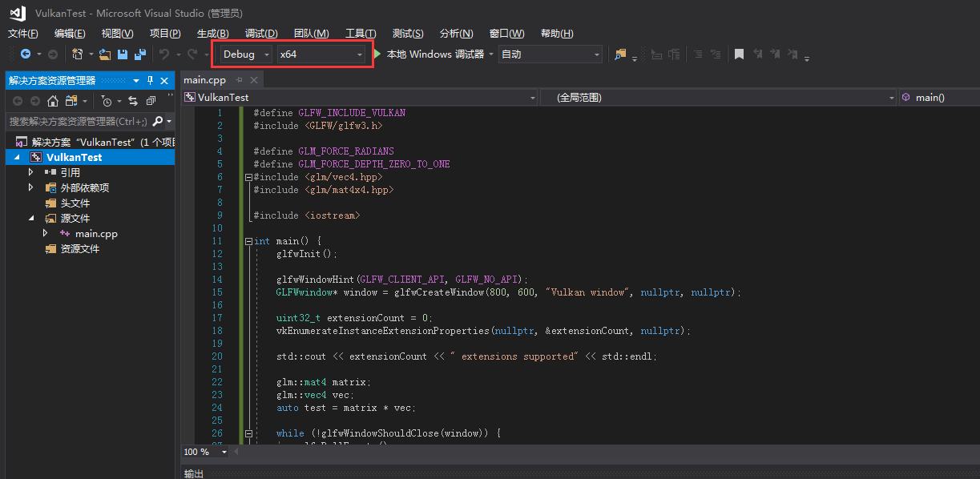This screenshot has height=479, width=980.
Task: Toggle the pin on Solution Explorer panel
Action: point(150,80)
